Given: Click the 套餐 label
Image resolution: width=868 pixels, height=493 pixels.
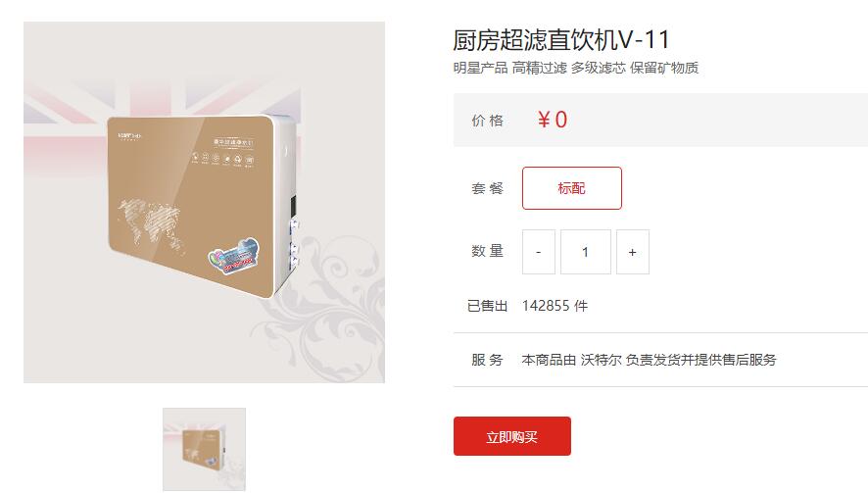Looking at the screenshot, I should click(x=488, y=188).
